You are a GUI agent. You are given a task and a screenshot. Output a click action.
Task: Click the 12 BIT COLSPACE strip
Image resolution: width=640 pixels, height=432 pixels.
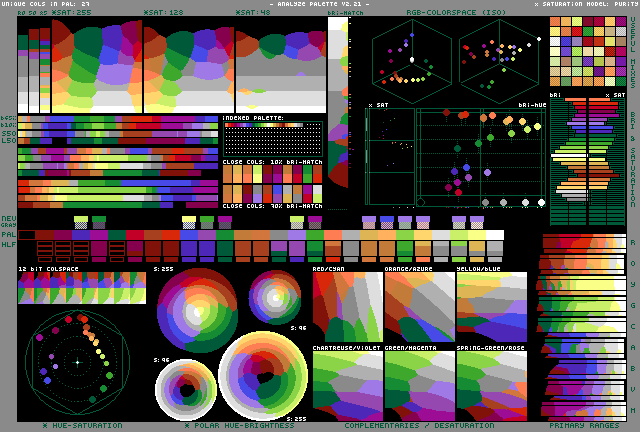(82, 288)
